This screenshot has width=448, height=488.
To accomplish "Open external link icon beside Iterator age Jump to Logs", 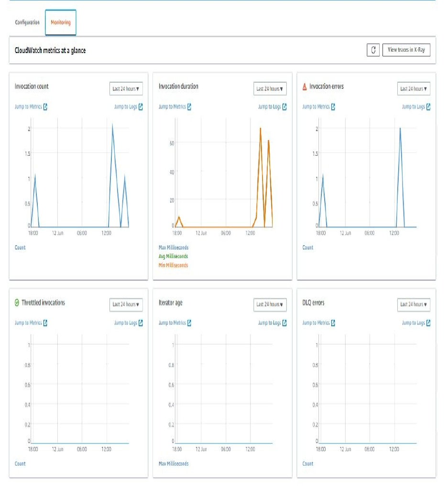I will (284, 323).
